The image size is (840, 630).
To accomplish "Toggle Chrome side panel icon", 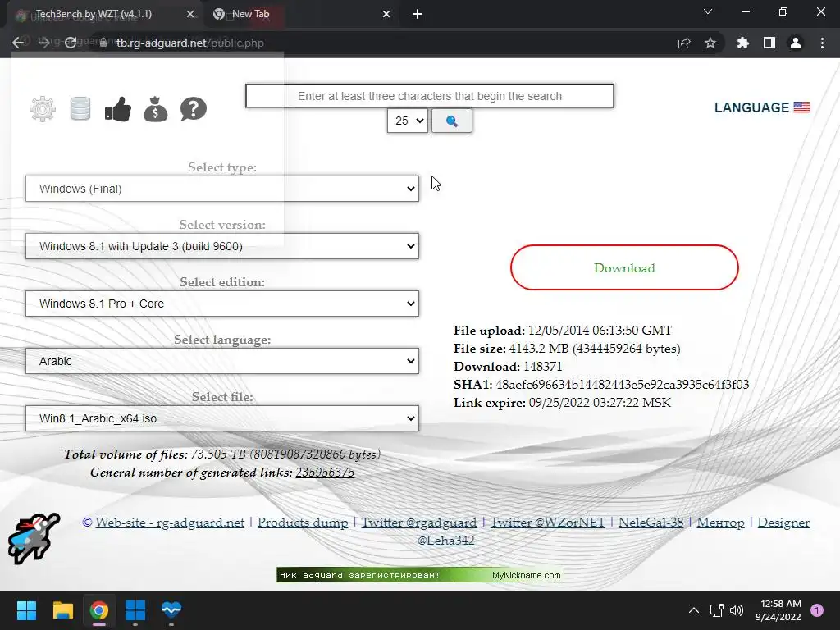I will pyautogui.click(x=769, y=43).
